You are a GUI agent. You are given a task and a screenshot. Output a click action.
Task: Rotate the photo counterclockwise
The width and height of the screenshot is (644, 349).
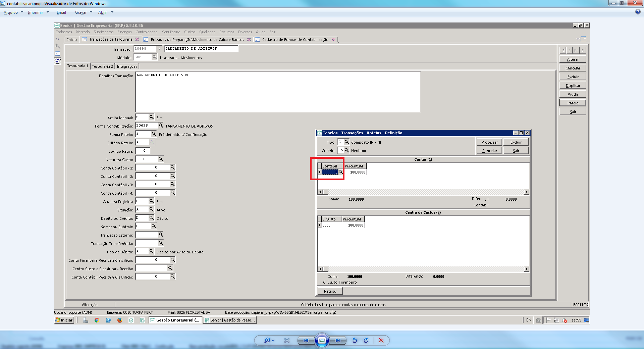point(355,340)
